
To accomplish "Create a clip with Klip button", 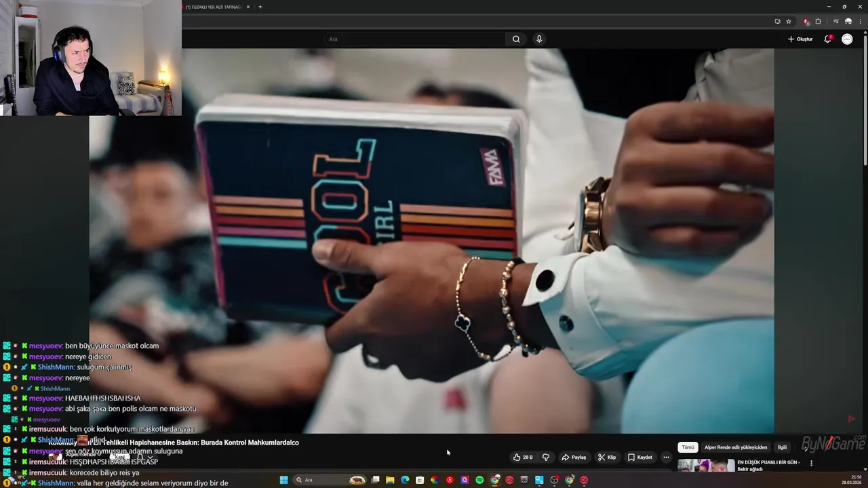I will pyautogui.click(x=607, y=457).
